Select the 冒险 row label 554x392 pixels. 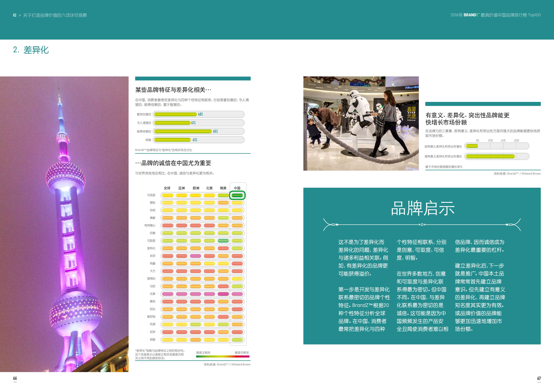click(x=152, y=203)
